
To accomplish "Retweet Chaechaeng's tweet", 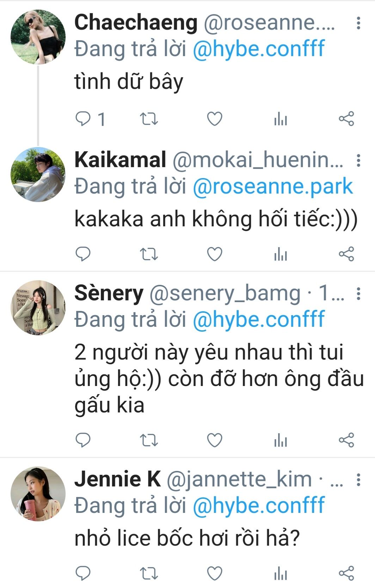I will 149,119.
